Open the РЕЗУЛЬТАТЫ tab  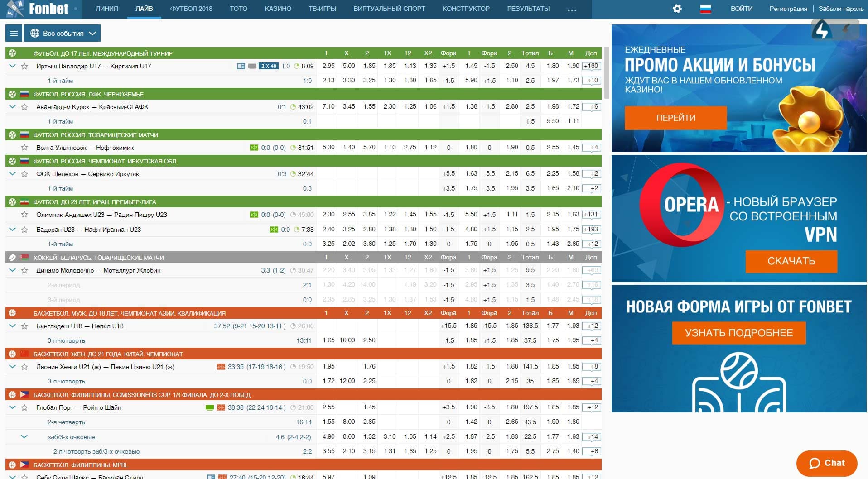coord(528,9)
